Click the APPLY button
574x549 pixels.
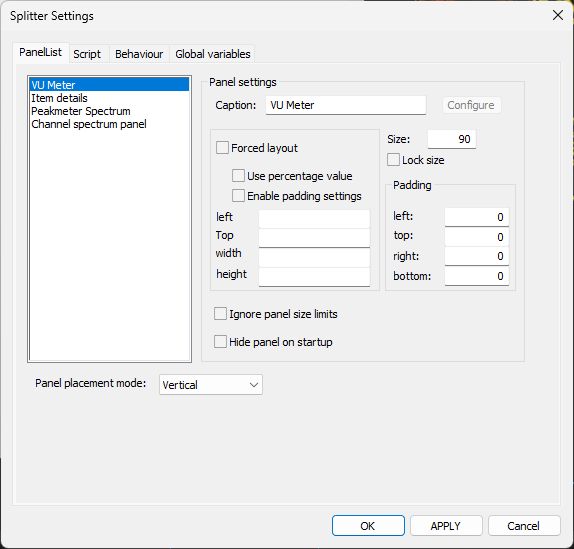pyautogui.click(x=446, y=526)
